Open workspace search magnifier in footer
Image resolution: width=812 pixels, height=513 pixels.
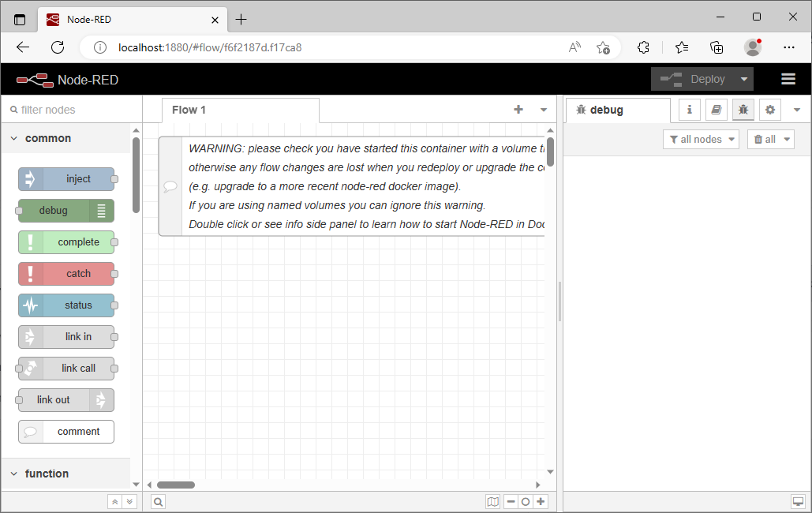[x=159, y=502]
